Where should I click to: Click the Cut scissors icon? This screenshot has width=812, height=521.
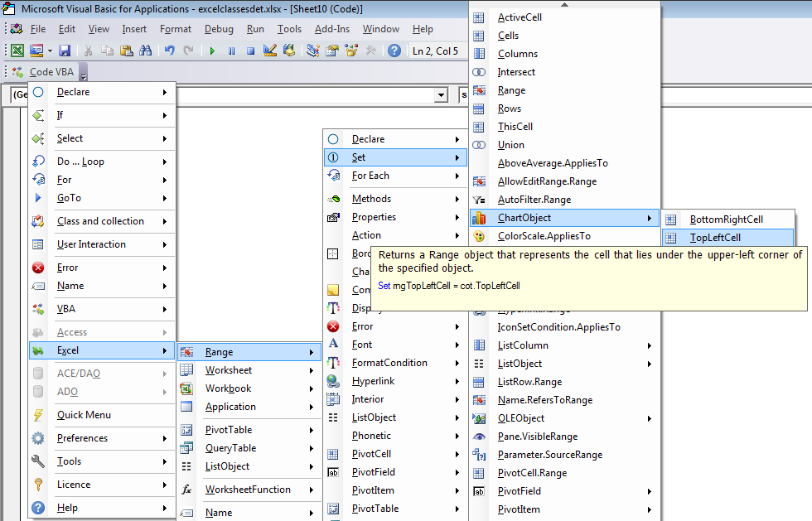[x=88, y=51]
